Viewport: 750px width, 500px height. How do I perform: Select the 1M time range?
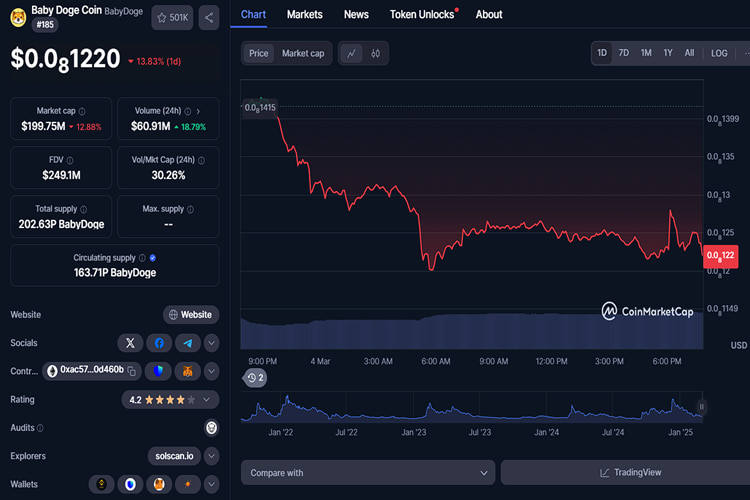click(x=646, y=53)
